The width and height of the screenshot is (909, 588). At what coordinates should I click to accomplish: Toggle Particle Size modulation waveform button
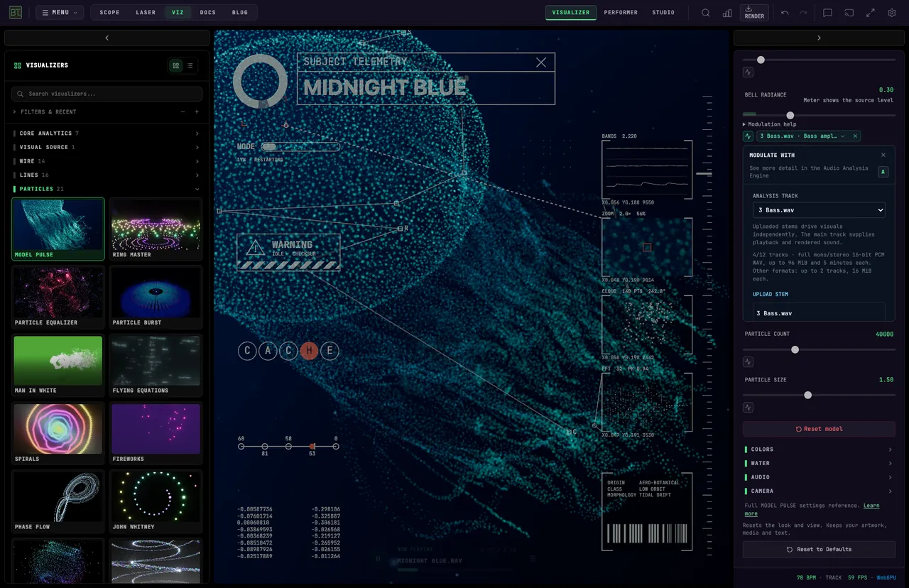click(x=748, y=408)
